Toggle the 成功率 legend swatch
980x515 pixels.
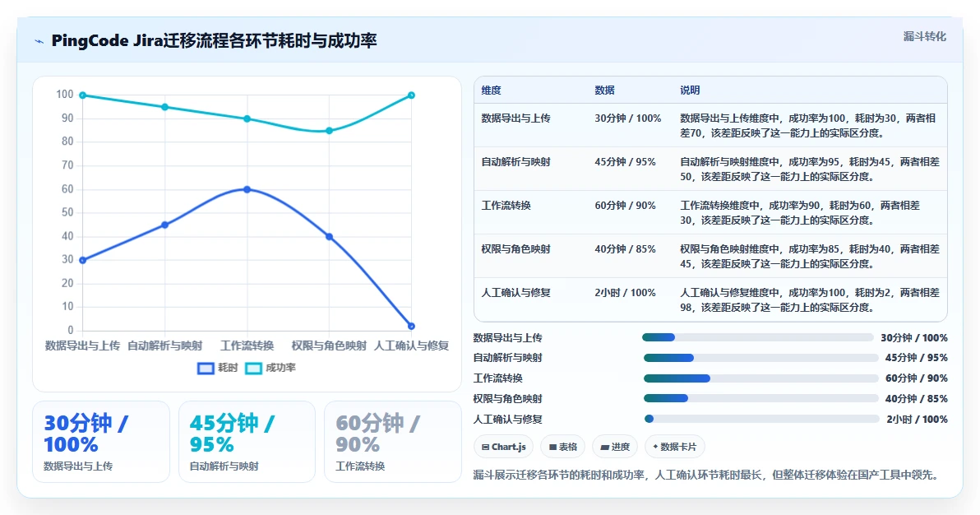tap(253, 368)
